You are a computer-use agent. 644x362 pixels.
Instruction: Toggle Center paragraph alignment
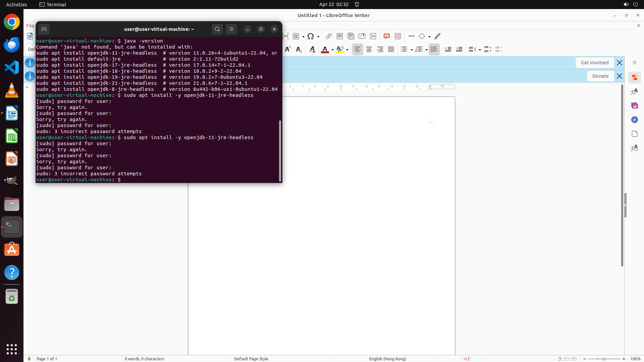click(369, 50)
